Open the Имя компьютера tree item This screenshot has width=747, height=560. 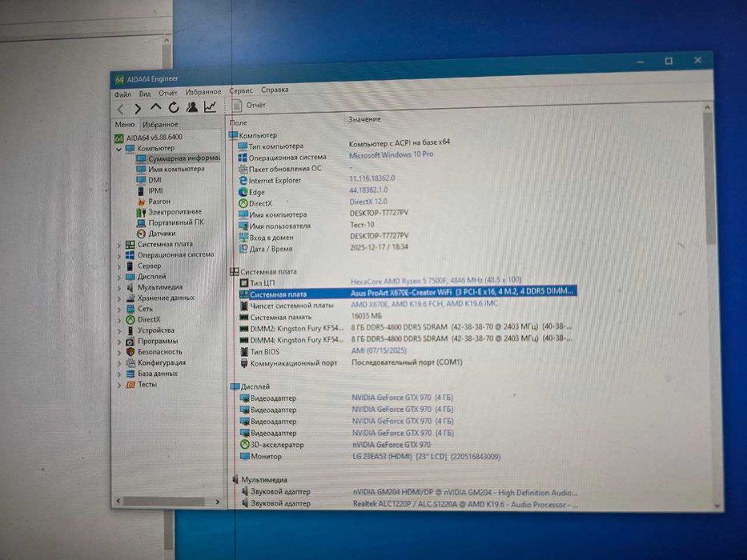point(171,169)
